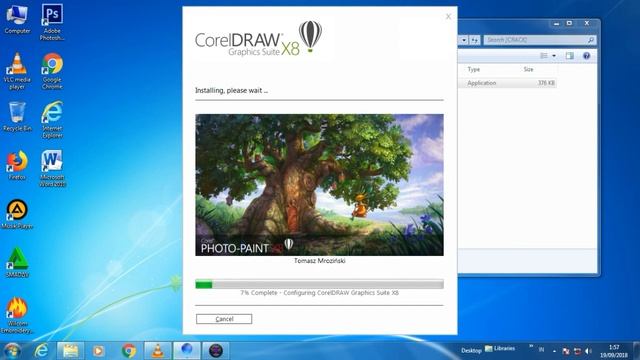Open the clock showing 1:57
640x360 pixels.
point(613,351)
